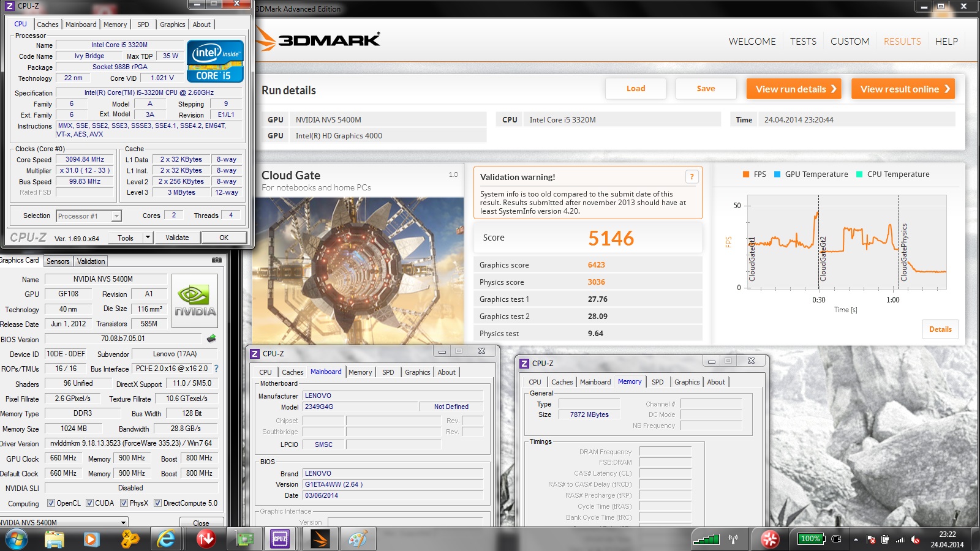
Task: Go to the CUSTOM section in 3DMark
Action: pyautogui.click(x=850, y=41)
